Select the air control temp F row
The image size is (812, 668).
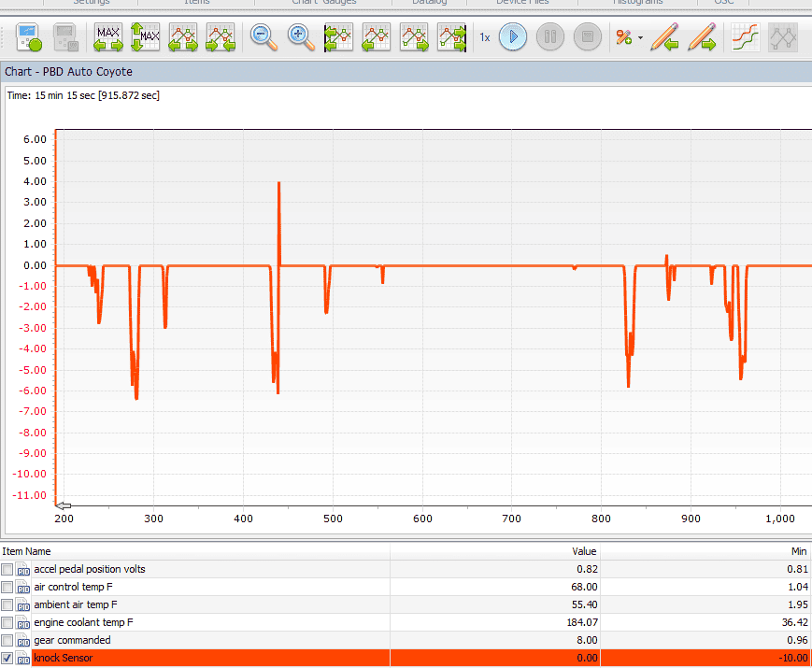406,588
